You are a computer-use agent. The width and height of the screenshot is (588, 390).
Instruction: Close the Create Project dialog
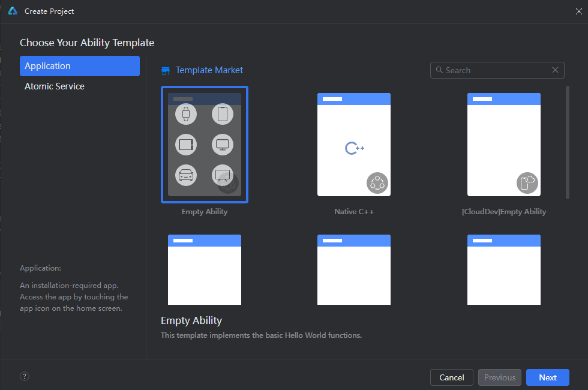(578, 11)
